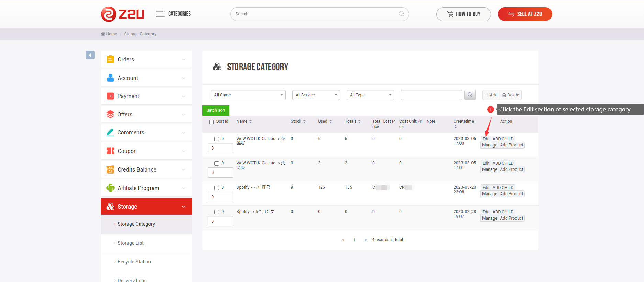
Task: Open the All Game dropdown
Action: click(248, 95)
